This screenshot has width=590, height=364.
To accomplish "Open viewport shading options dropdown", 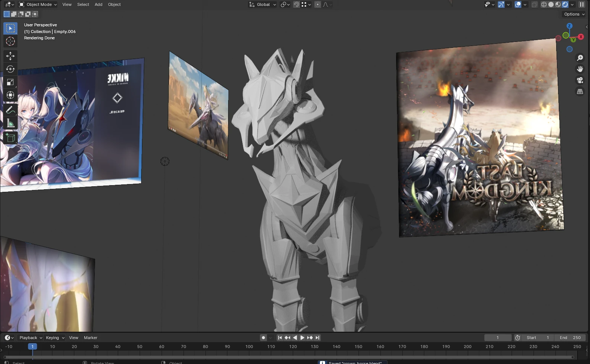I will (x=572, y=4).
